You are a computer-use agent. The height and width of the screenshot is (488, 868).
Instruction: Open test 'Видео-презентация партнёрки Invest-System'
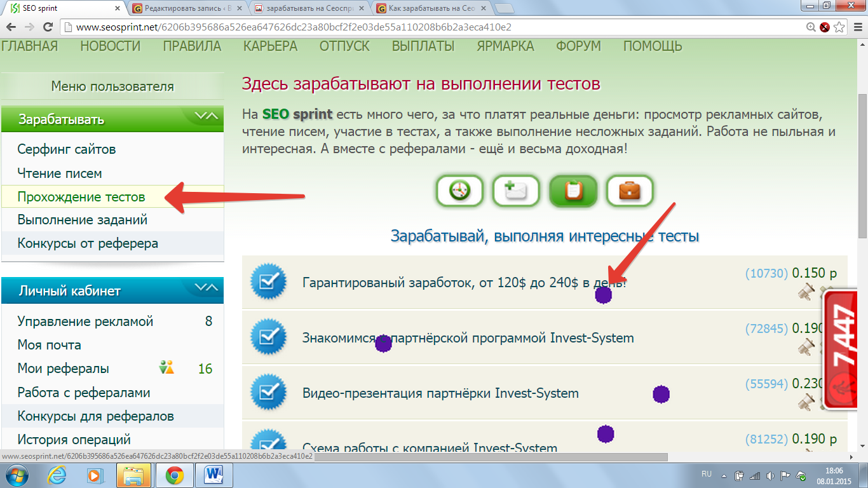(440, 393)
